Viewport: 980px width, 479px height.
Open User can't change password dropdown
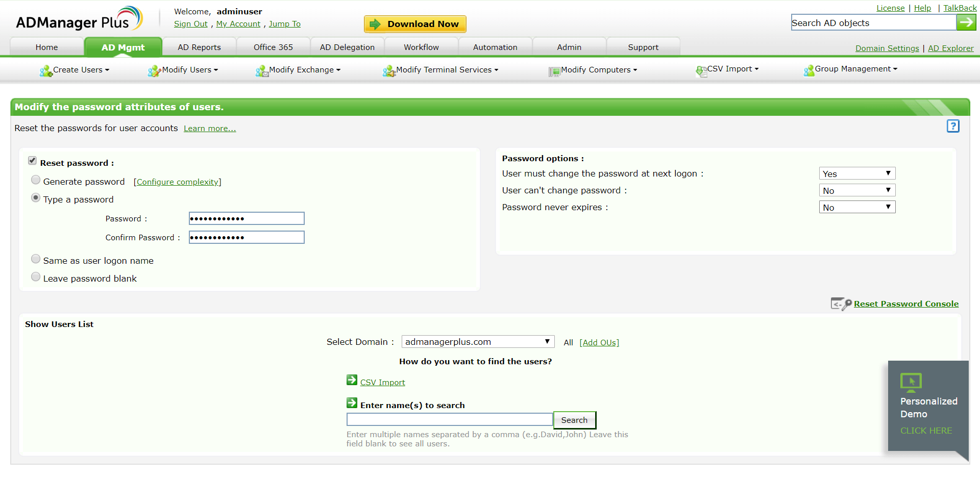click(x=857, y=190)
